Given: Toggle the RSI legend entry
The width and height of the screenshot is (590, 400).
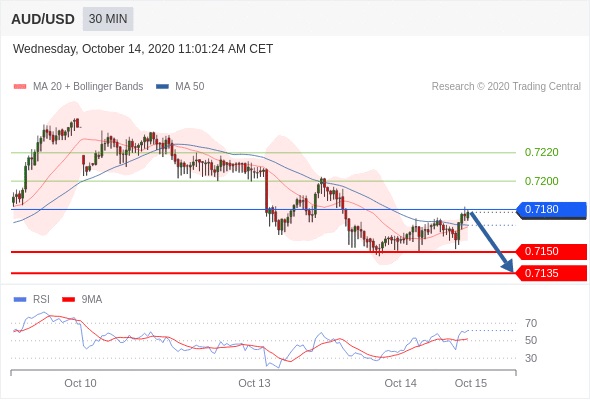Looking at the screenshot, I should click(x=32, y=300).
